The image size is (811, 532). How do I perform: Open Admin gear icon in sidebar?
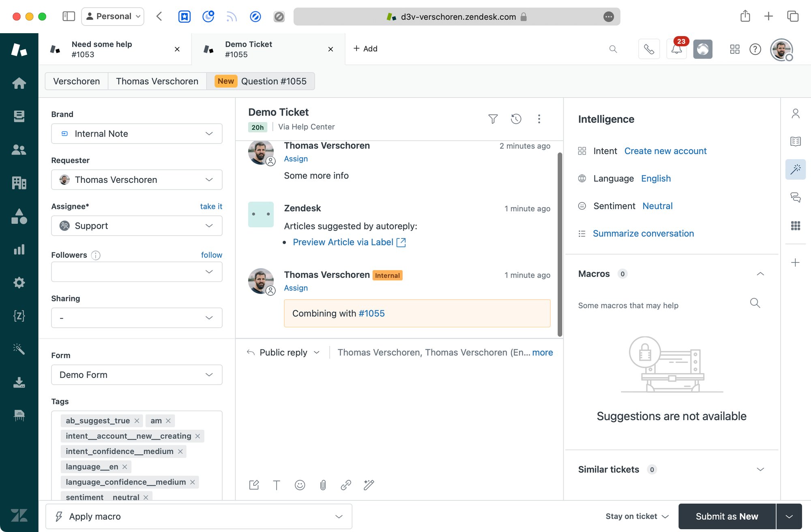tap(19, 283)
